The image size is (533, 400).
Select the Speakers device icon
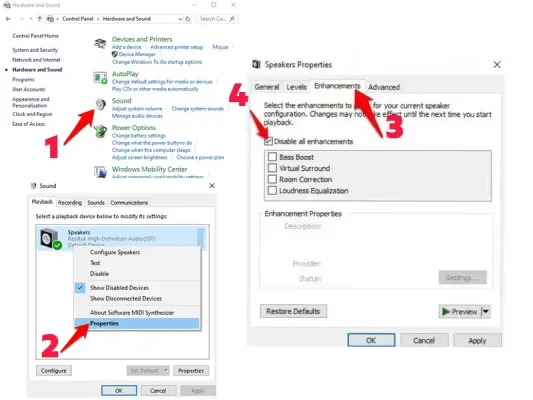coord(51,239)
